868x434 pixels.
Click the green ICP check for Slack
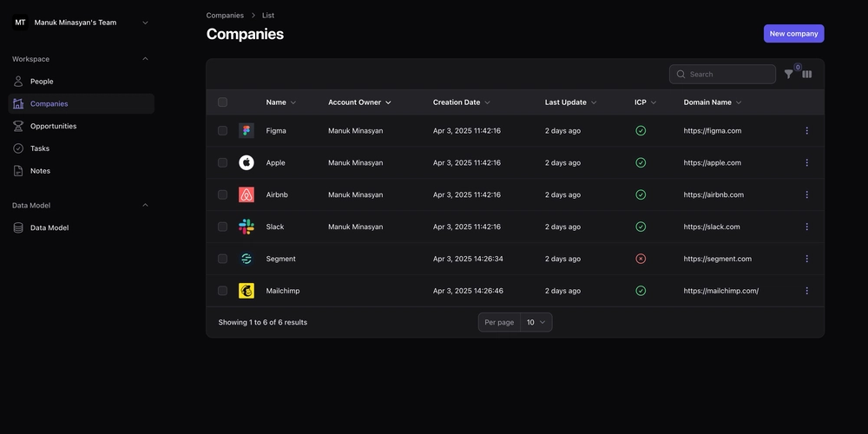coord(641,227)
